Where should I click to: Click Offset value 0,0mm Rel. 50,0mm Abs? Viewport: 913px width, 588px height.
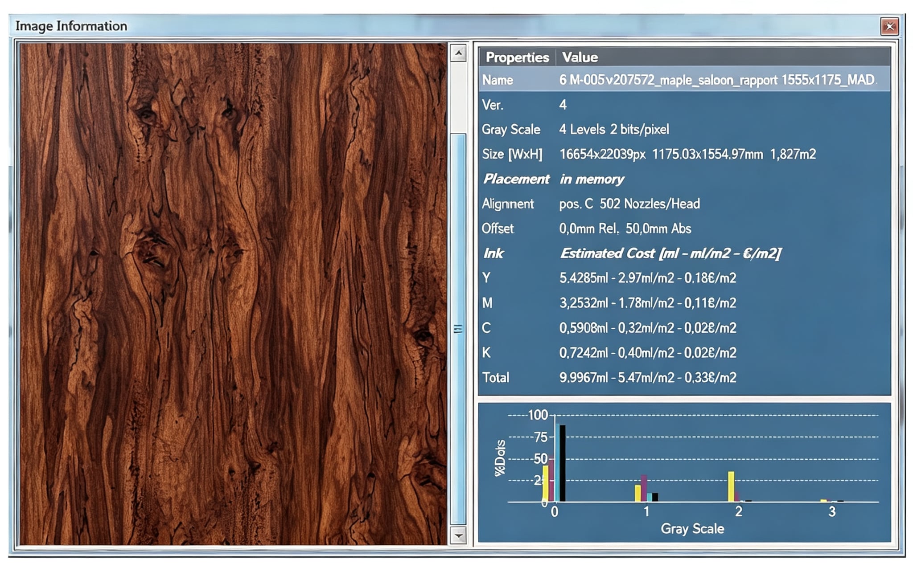coord(625,229)
